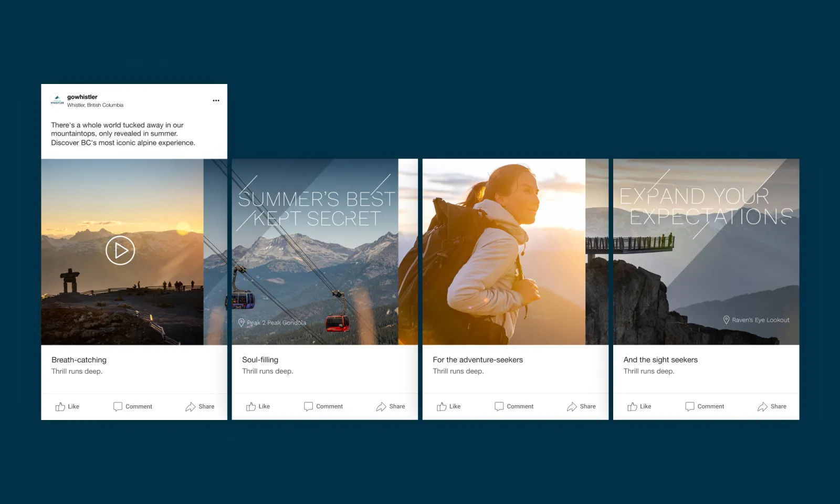Select the Like thumbs-up icon under Breath-catching card
840x504 pixels.
[59, 406]
